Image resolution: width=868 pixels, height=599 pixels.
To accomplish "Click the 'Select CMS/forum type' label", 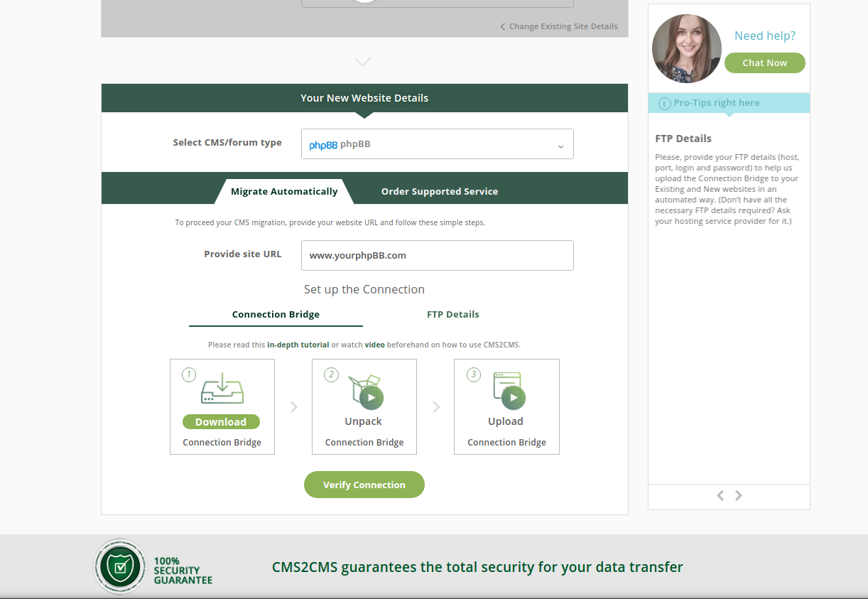I will point(227,143).
